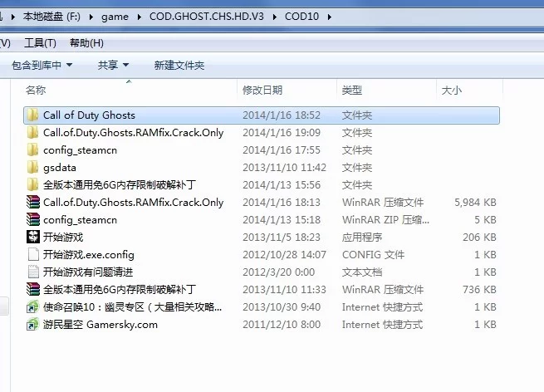
Task: Click the config_steamcn ZIP archive icon
Action: tap(33, 220)
